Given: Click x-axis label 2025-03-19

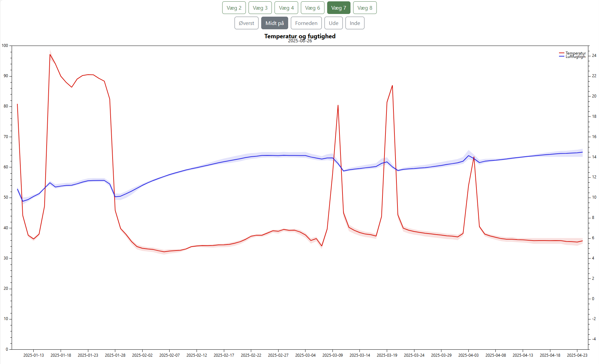Looking at the screenshot, I should tap(387, 355).
